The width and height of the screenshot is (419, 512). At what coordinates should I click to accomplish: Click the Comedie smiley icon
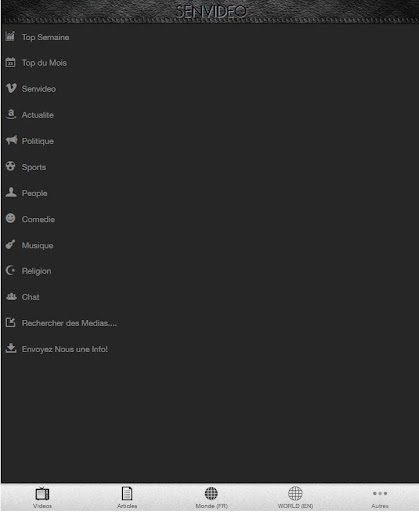[x=10, y=218]
